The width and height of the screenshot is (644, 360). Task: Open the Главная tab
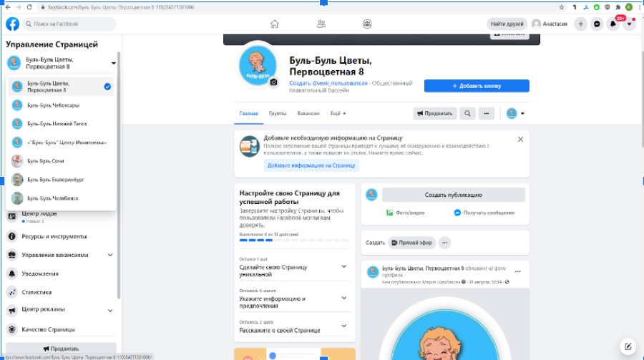(x=249, y=113)
